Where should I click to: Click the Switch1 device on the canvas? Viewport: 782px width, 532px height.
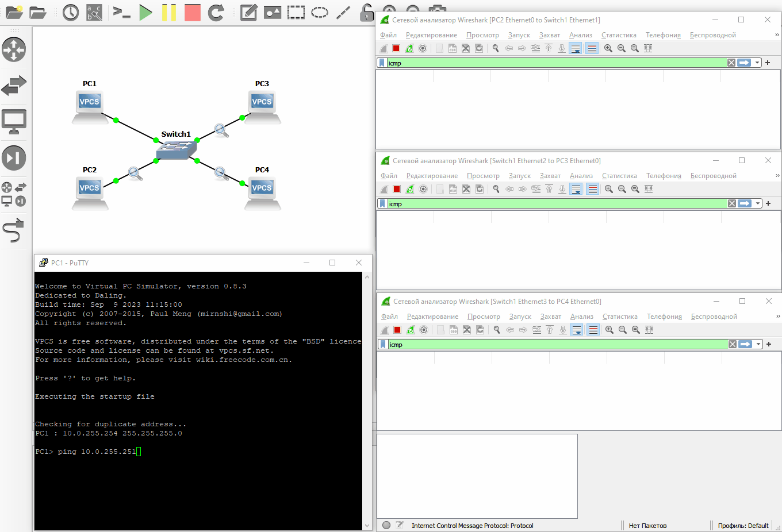[176, 150]
